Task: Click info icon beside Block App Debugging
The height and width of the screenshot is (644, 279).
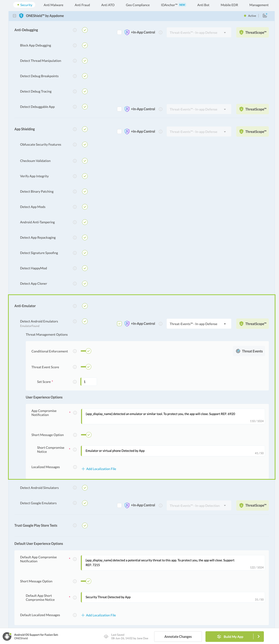Action: point(75,45)
